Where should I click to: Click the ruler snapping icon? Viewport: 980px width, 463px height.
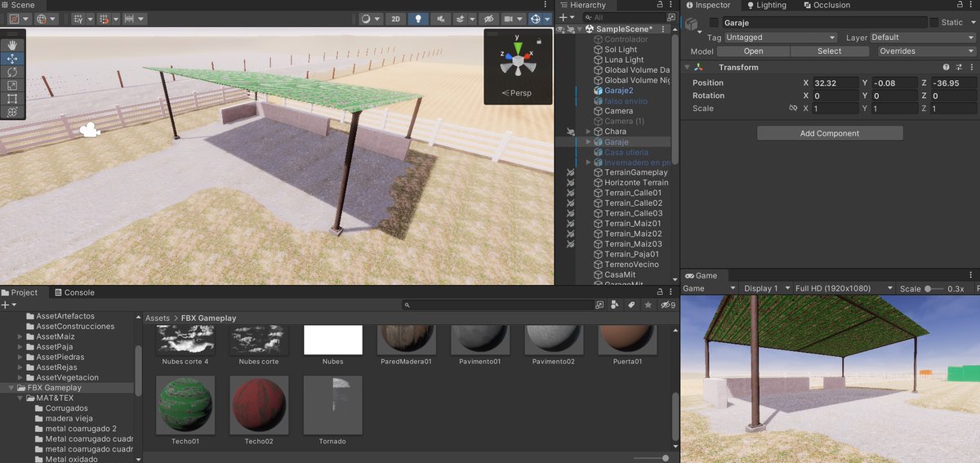point(130,19)
